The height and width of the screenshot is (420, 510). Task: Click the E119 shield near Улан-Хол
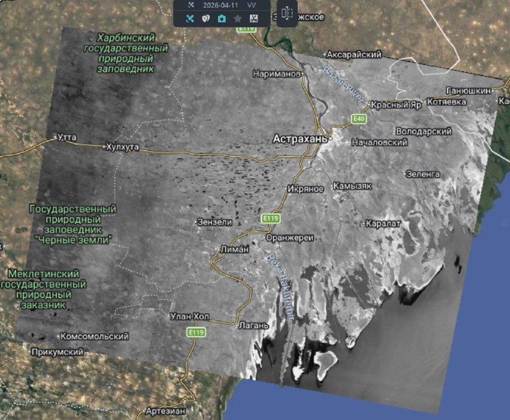click(x=195, y=332)
